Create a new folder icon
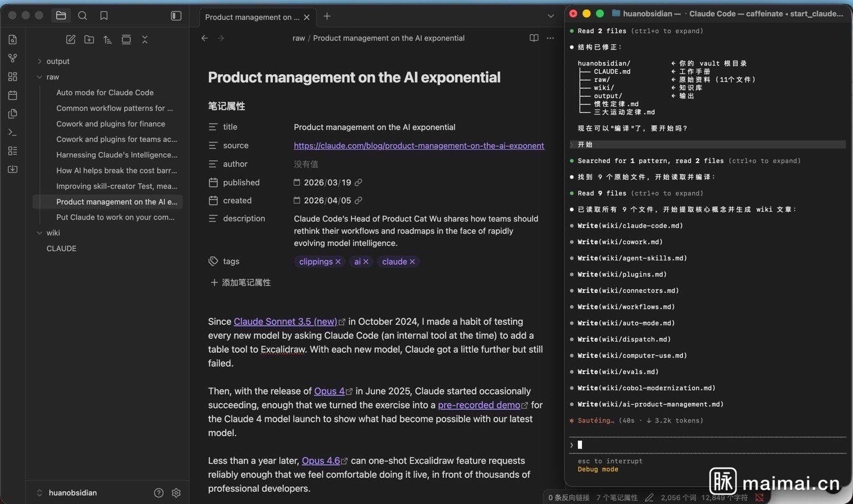 [x=89, y=39]
